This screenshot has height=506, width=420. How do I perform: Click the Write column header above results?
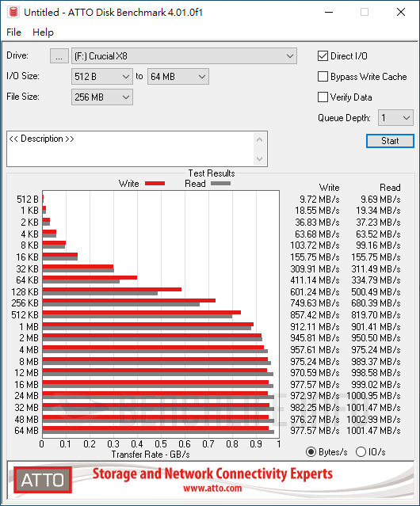coord(330,187)
